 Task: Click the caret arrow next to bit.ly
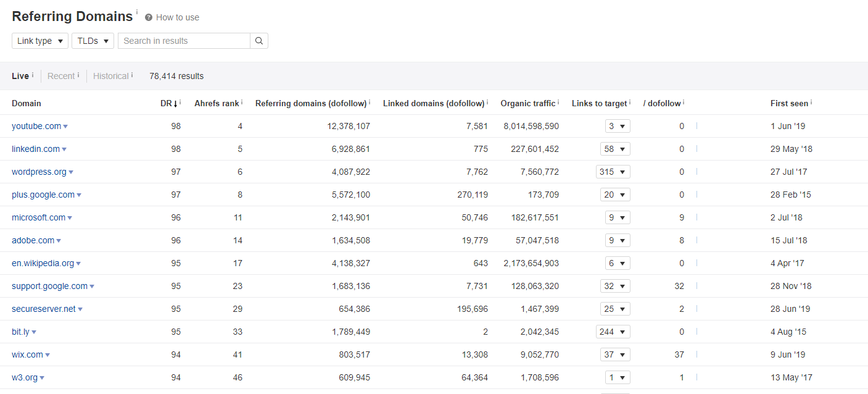pyautogui.click(x=34, y=332)
